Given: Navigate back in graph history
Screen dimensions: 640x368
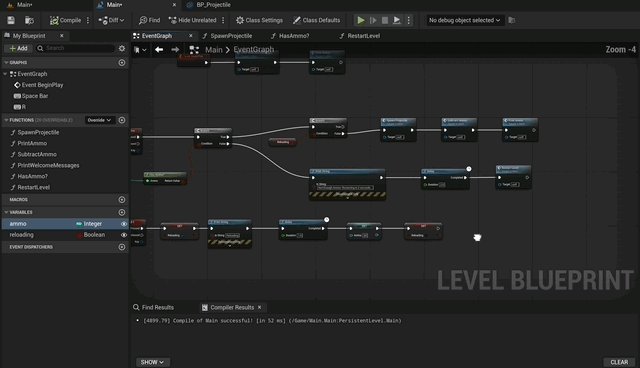Looking at the screenshot, I should coord(159,50).
